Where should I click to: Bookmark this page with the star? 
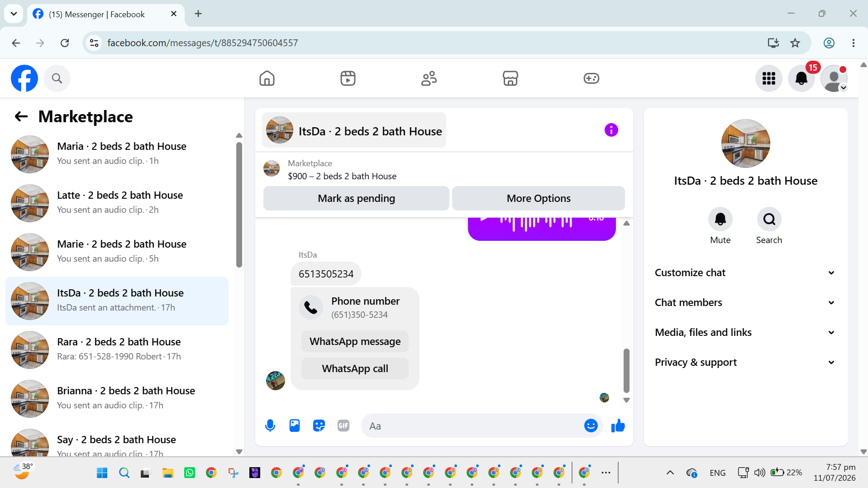coord(795,43)
